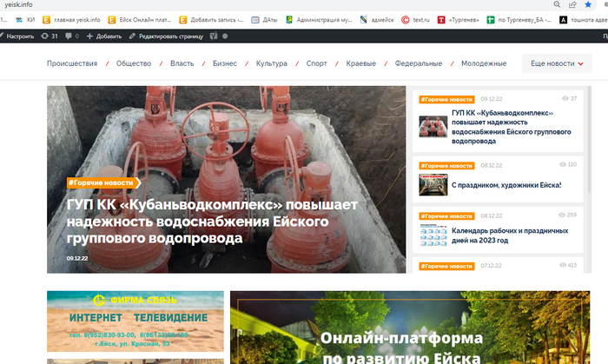This screenshot has height=364, width=608.
Task: Open the 'Администрация му...' bookmark
Action: click(x=319, y=20)
